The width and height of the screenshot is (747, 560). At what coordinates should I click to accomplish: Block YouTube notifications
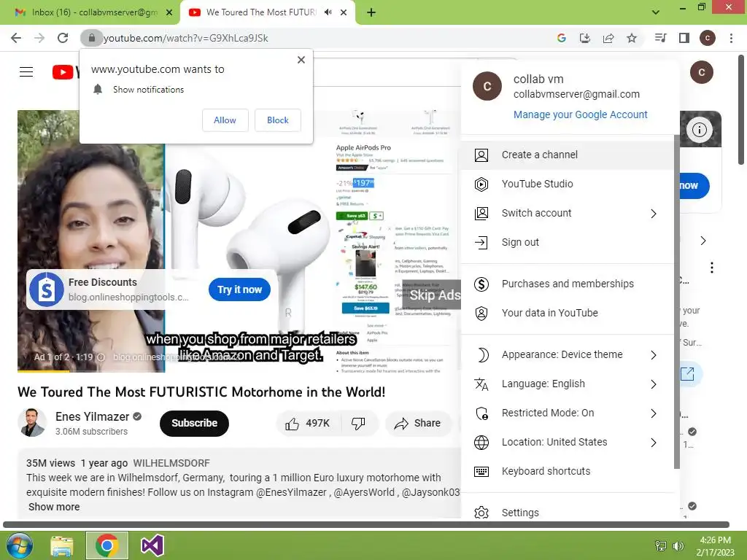coord(278,120)
